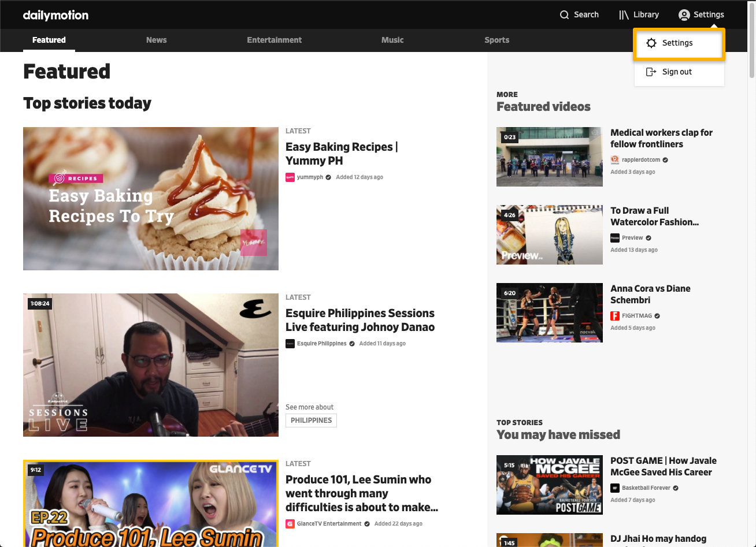Viewport: 756px width, 547px height.
Task: Open POST GAME How Javale McGee title
Action: 664,466
